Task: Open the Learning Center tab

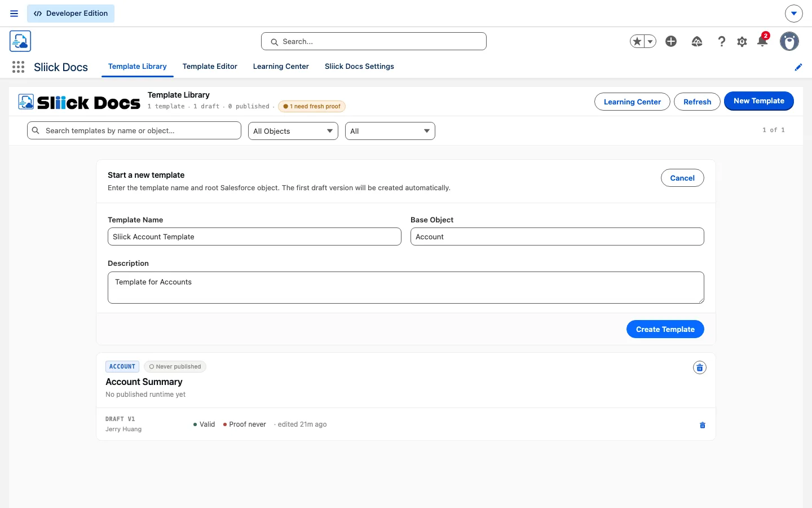Action: [x=281, y=67]
